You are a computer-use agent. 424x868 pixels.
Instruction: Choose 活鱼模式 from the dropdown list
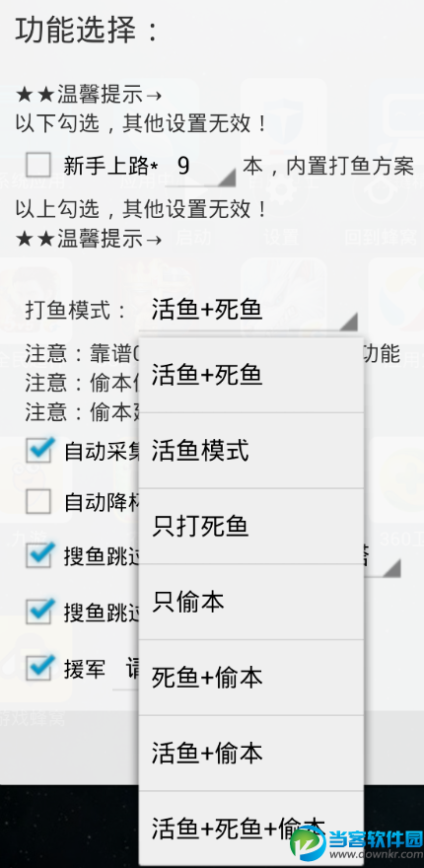[x=251, y=451]
